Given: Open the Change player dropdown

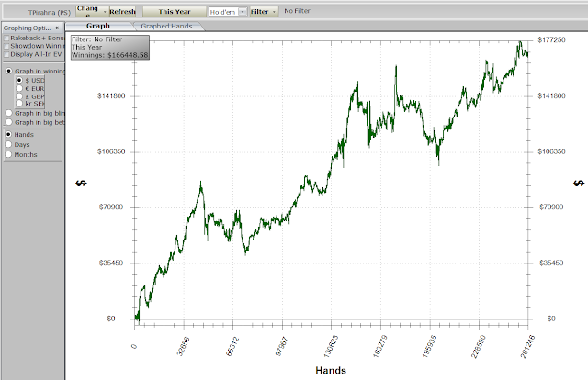Looking at the screenshot, I should 92,12.
